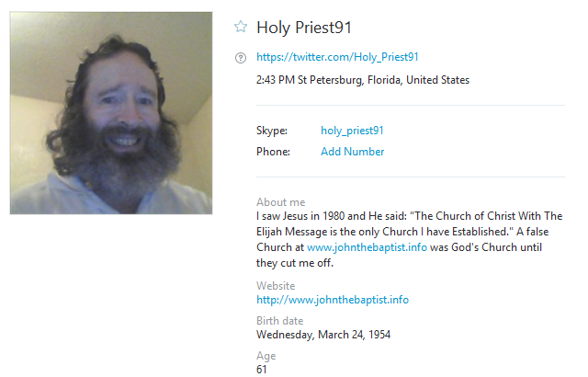Viewport: 588px width, 377px height.
Task: Click the About me heading
Action: pyautogui.click(x=280, y=202)
